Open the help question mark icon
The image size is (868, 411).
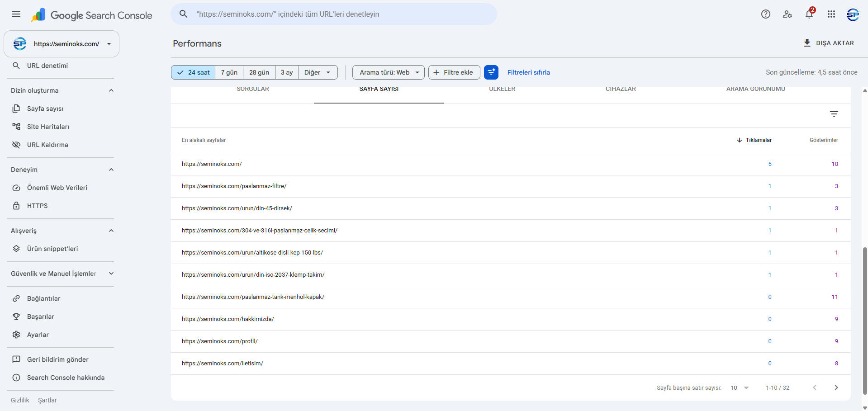coord(766,14)
